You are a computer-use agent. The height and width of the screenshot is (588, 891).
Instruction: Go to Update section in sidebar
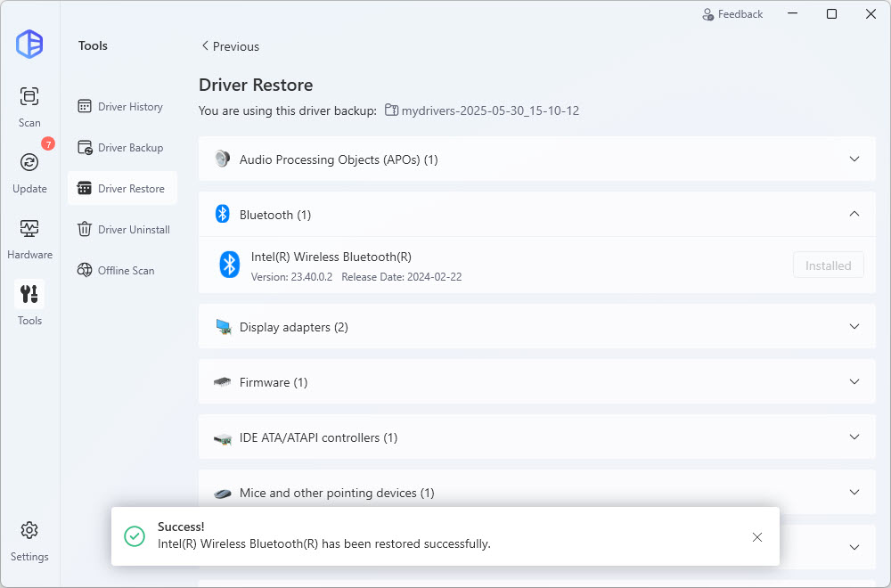coord(29,162)
